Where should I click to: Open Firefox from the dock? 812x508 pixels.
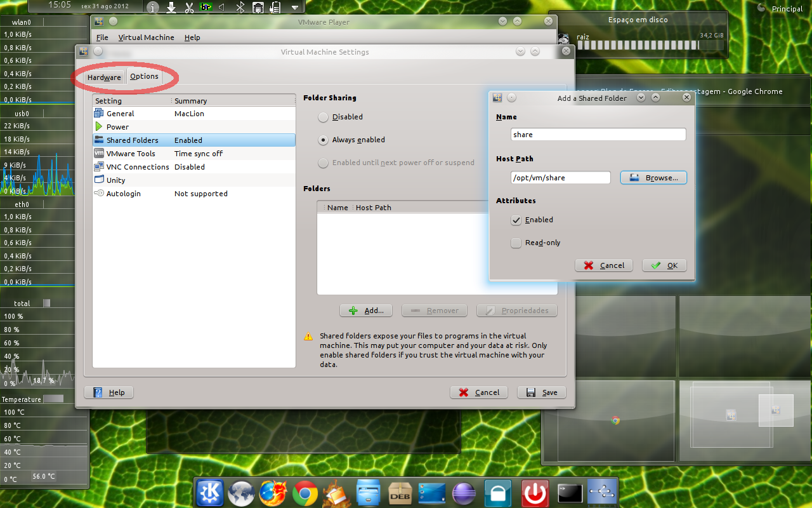coord(273,493)
